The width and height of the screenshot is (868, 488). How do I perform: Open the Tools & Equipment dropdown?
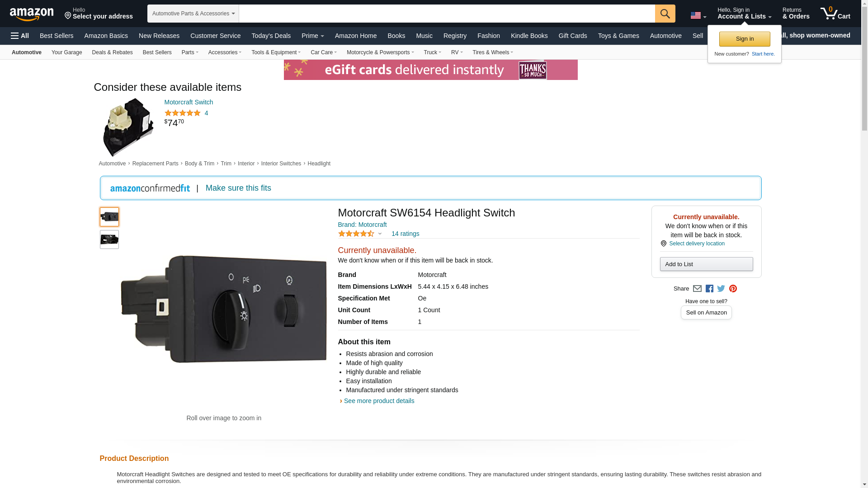coord(276,52)
